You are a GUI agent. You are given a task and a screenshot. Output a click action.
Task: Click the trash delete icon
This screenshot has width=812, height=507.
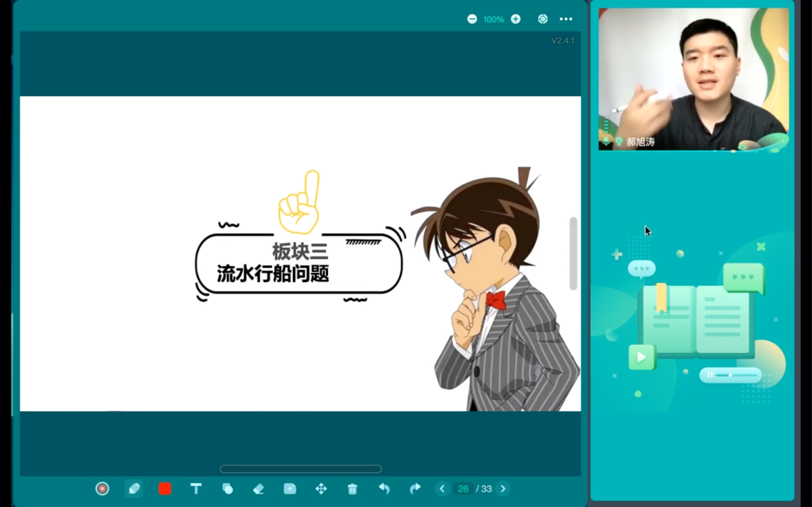click(x=352, y=489)
